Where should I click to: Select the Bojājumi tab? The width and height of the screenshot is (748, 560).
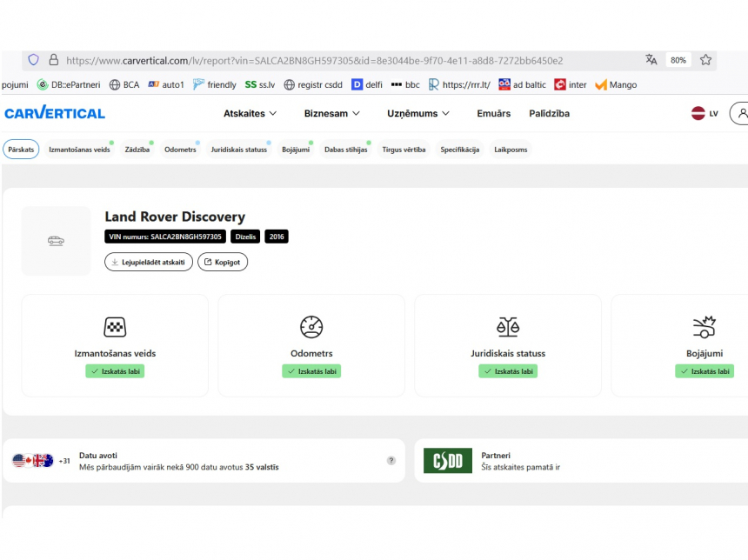[296, 150]
